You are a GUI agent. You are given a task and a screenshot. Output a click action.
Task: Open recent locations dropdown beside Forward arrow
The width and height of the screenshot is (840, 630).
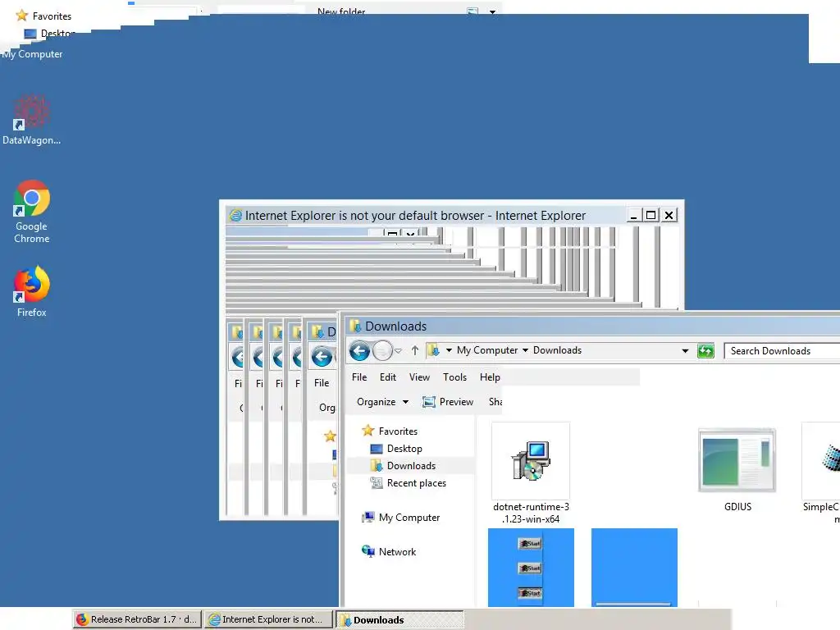click(398, 351)
